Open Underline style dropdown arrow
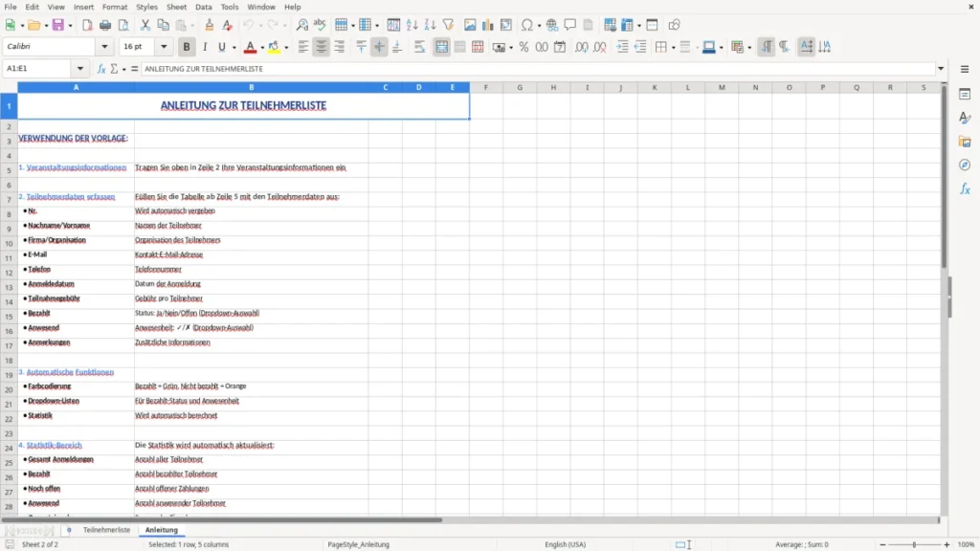 (234, 48)
